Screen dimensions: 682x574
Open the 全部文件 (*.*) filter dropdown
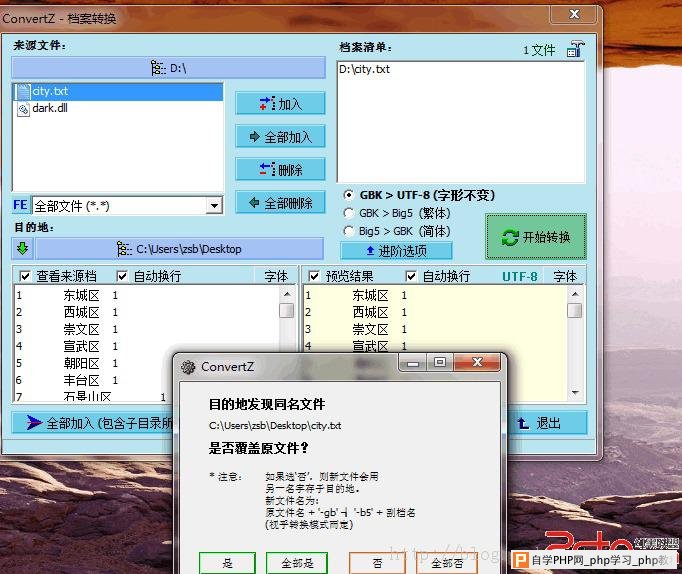214,205
